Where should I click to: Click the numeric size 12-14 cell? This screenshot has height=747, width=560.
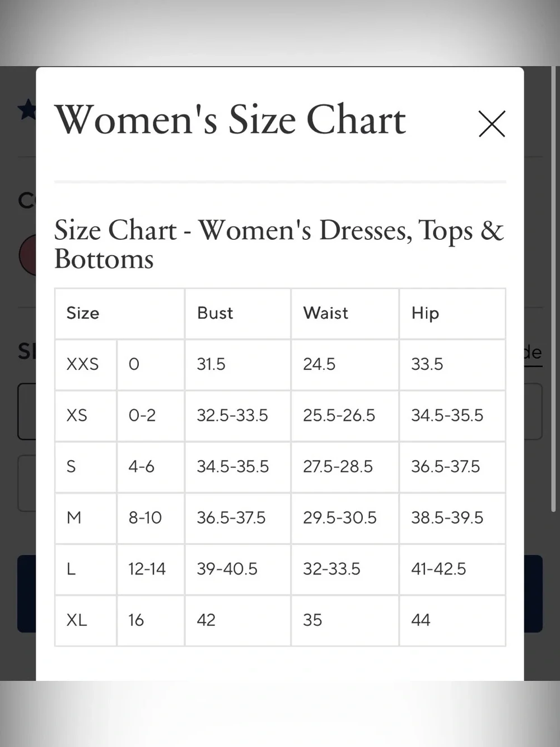(151, 569)
